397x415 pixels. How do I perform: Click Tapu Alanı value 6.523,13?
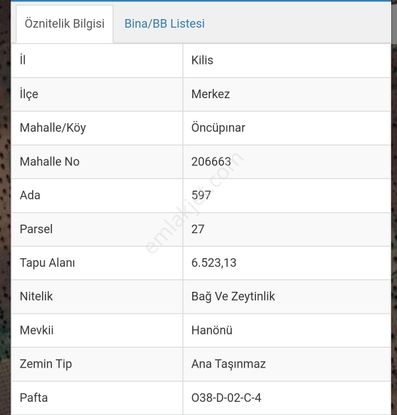[x=214, y=263]
